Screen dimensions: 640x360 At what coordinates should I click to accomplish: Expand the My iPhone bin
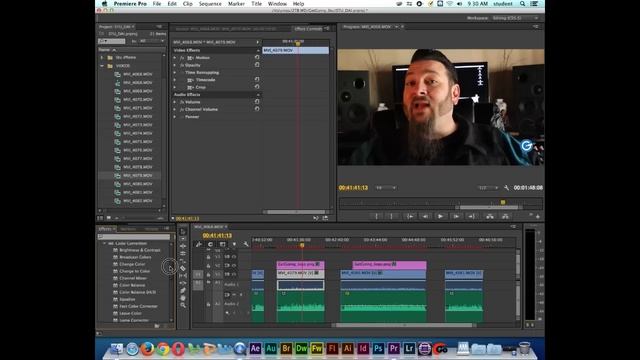click(102, 58)
